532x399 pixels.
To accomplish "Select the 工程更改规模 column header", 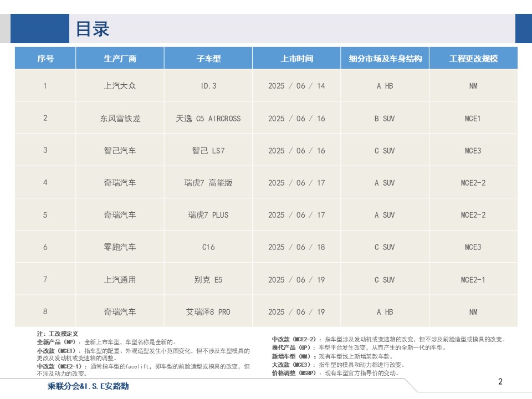I will pyautogui.click(x=473, y=58).
